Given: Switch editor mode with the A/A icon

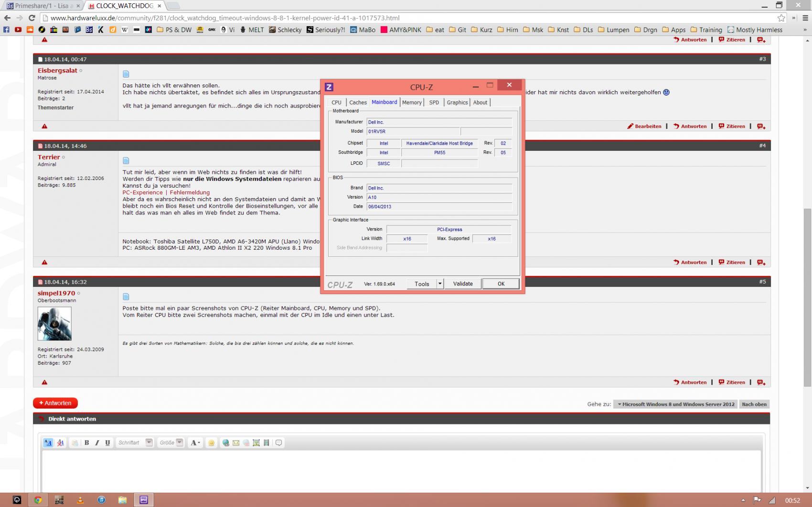Looking at the screenshot, I should [x=48, y=443].
